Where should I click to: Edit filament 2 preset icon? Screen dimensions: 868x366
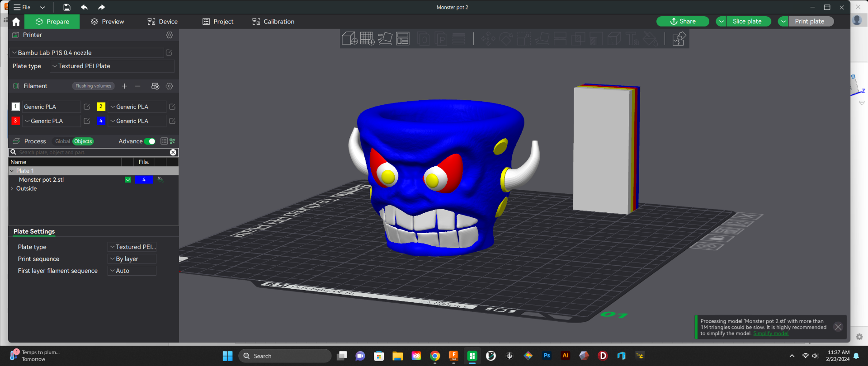click(172, 107)
